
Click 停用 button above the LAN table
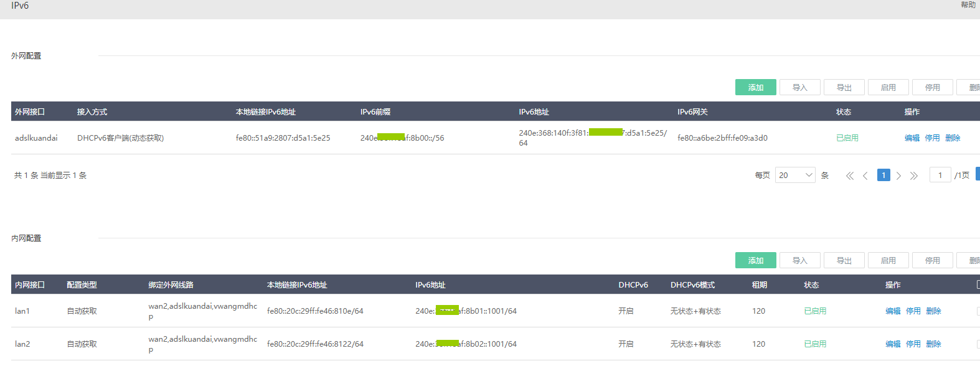[932, 260]
